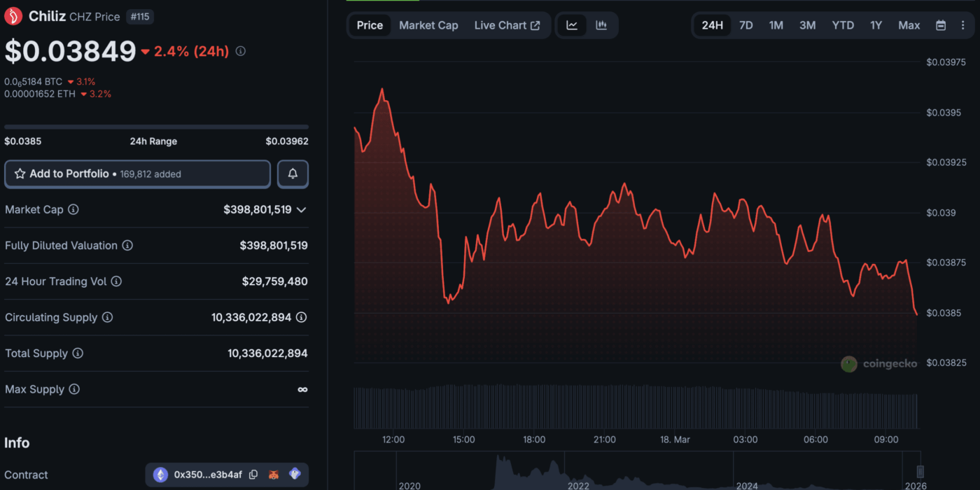Open the calendar date range picker
The width and height of the screenshot is (980, 490).
pos(941,25)
